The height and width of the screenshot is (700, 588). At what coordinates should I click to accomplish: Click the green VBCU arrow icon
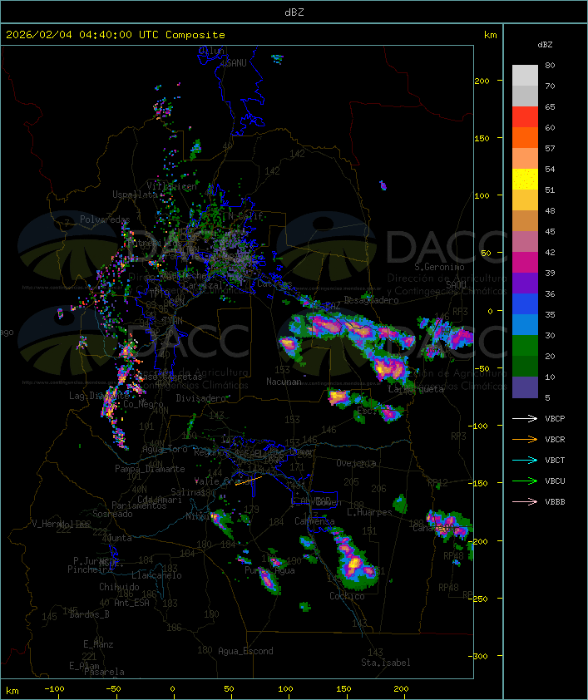point(525,481)
